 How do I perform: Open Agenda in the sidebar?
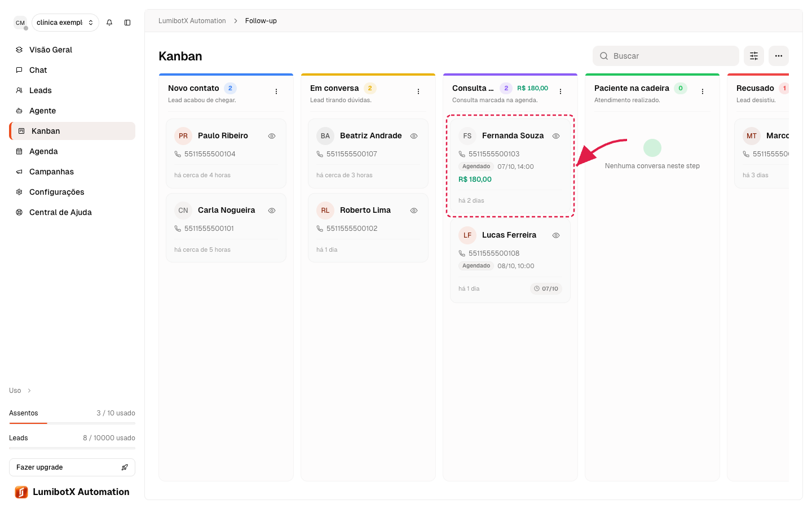pyautogui.click(x=72, y=151)
